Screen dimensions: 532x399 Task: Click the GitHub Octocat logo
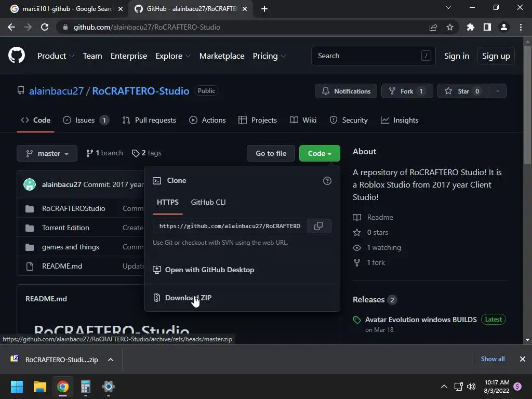point(17,56)
